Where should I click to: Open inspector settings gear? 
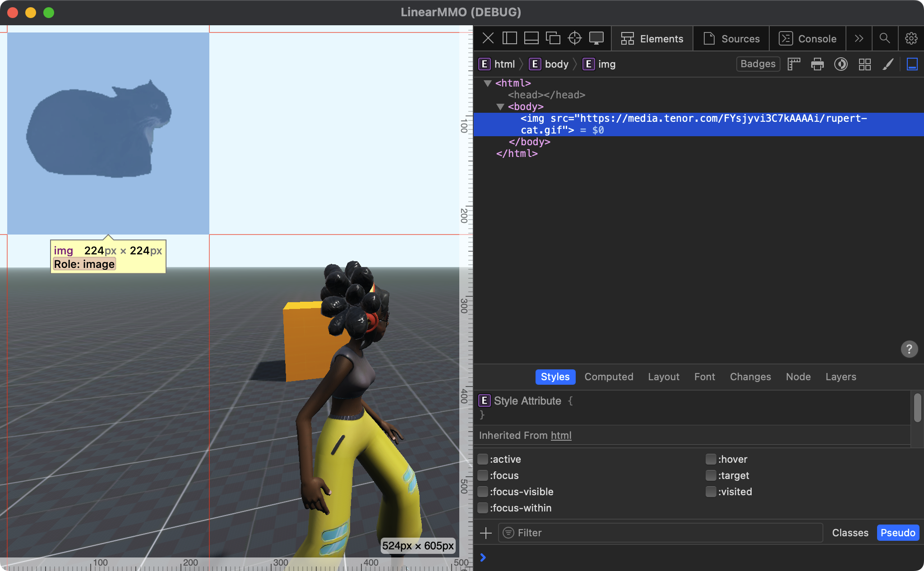pos(911,38)
